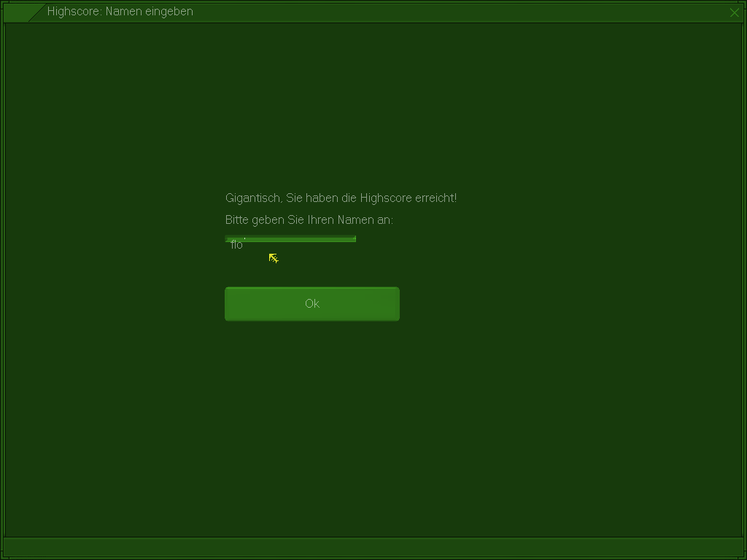The height and width of the screenshot is (560, 747).
Task: Click the word 'eingeben' in the window title
Action: point(170,12)
